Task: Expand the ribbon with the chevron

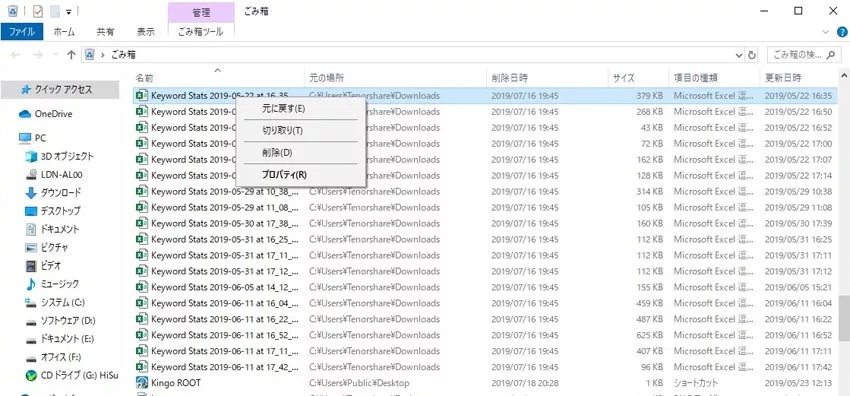Action: [826, 32]
